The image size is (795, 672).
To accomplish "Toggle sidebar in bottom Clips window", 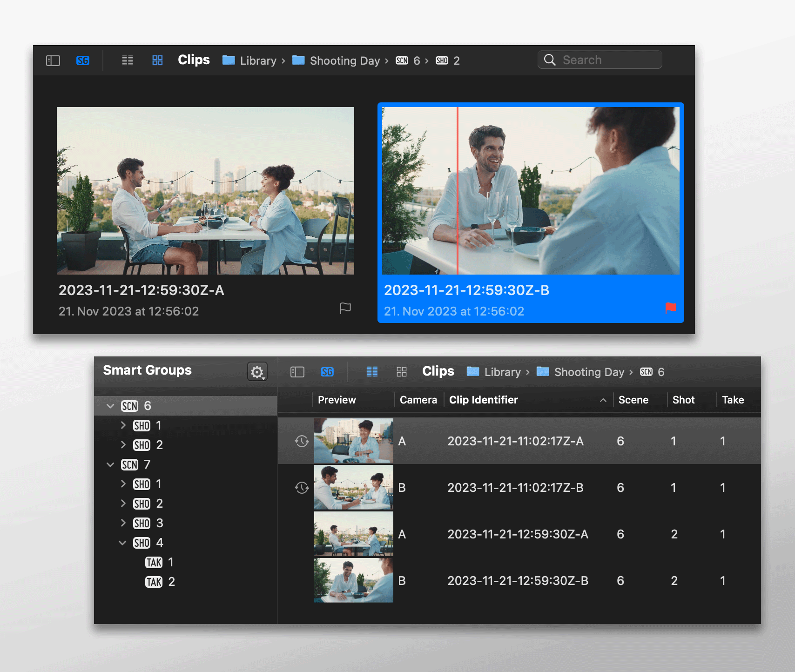I will (x=297, y=372).
